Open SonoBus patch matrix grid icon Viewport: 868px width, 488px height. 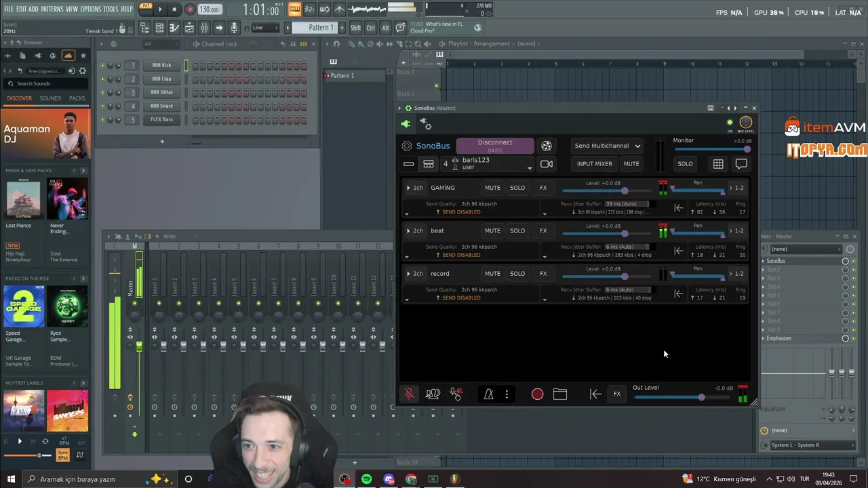[718, 164]
